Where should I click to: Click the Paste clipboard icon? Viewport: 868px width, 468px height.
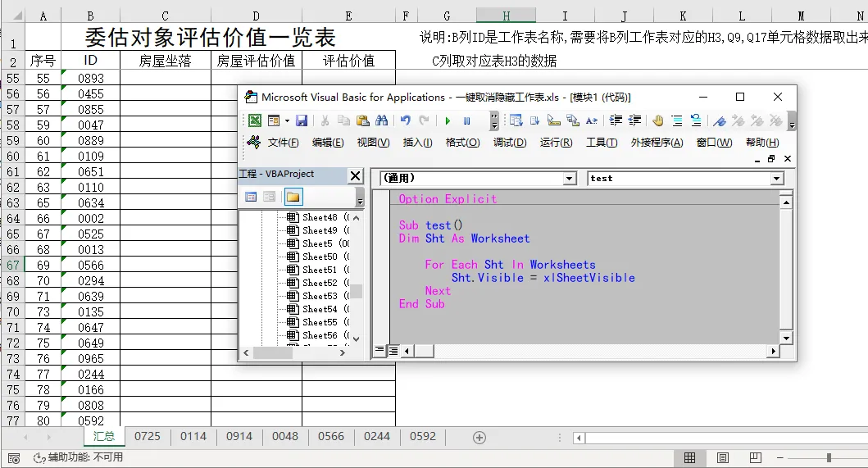(x=362, y=120)
